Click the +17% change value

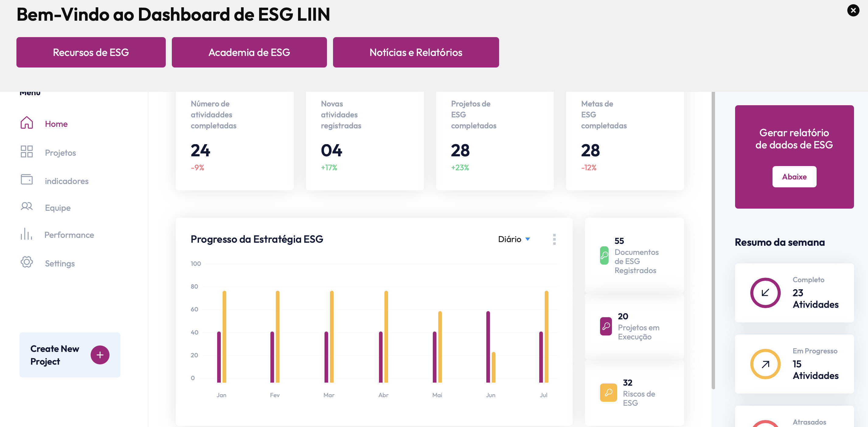tap(329, 168)
